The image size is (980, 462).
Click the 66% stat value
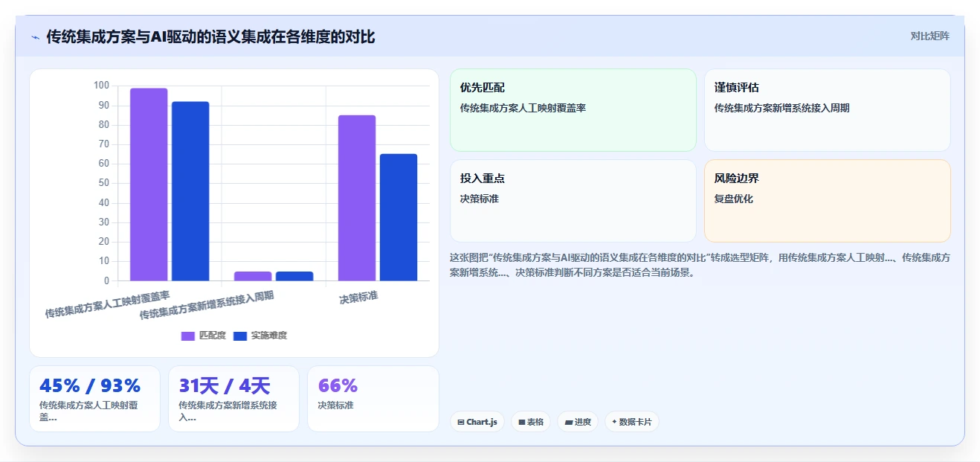coord(338,386)
